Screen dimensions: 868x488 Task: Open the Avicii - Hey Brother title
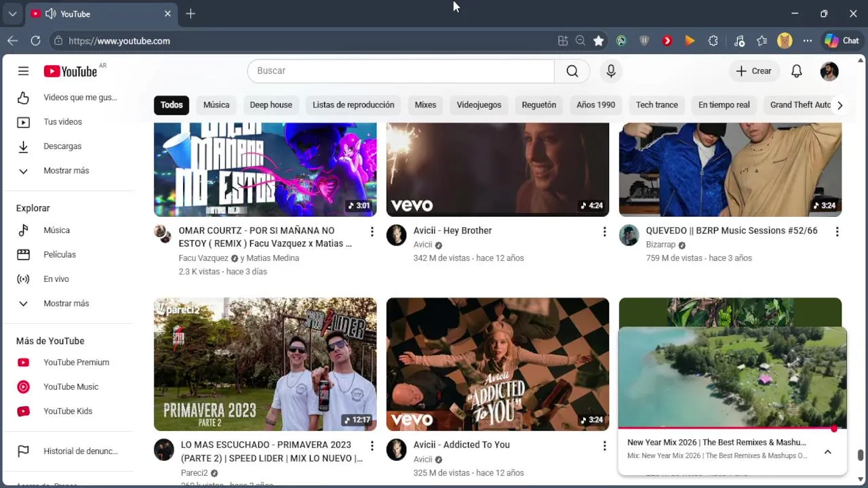tap(453, 230)
